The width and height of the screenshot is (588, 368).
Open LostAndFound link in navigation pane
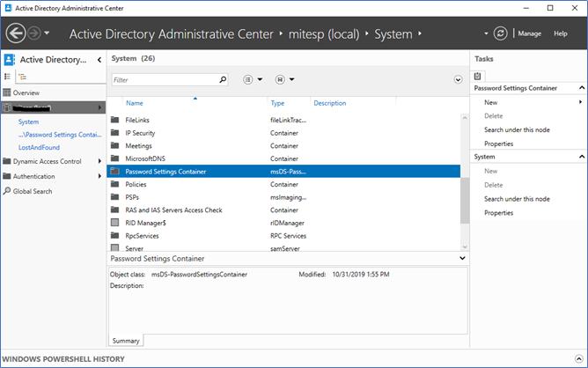tap(38, 148)
